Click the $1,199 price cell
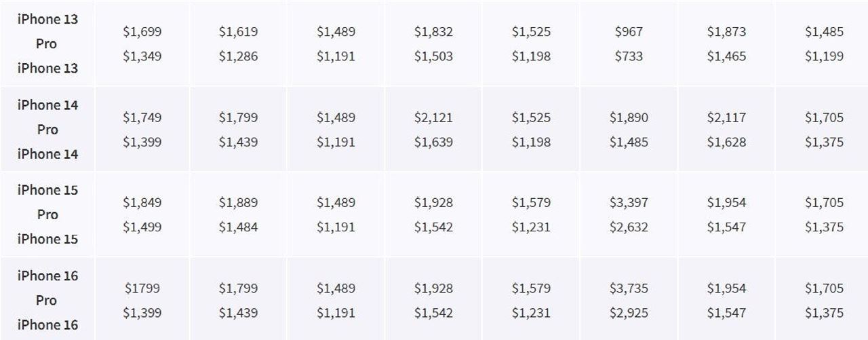 [x=824, y=56]
